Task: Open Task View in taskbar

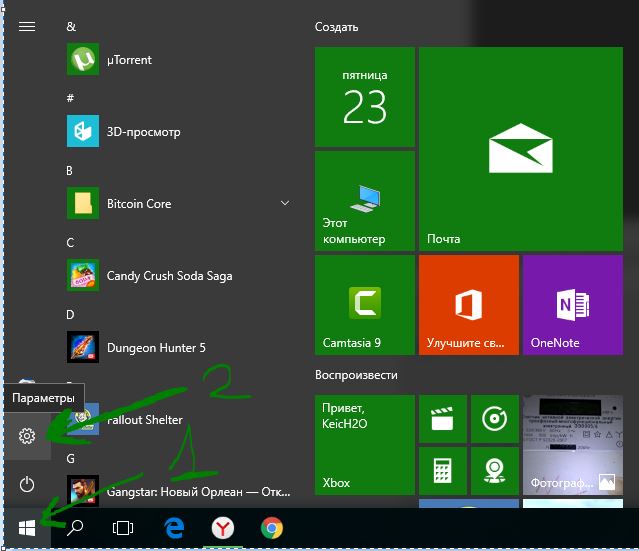Action: 123,528
